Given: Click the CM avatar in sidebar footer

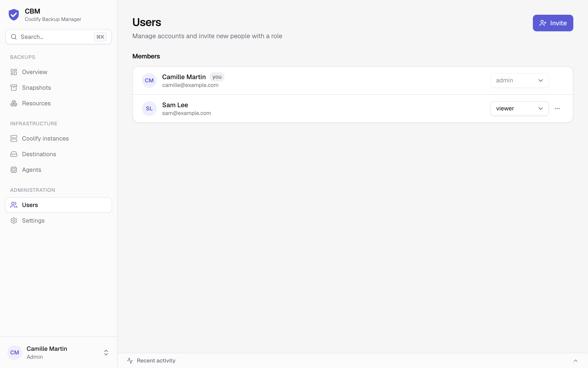Looking at the screenshot, I should pos(14,352).
